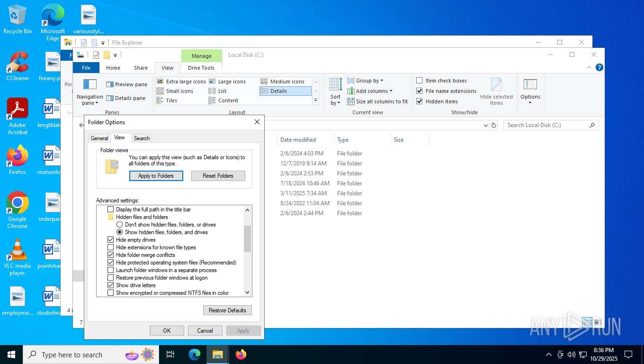
Task: Collapse the ribbon with the chevron
Action: (589, 68)
